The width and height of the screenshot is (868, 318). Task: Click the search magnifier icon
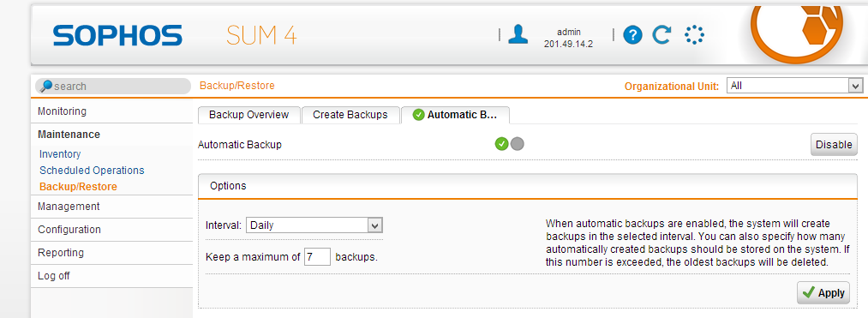[x=46, y=86]
